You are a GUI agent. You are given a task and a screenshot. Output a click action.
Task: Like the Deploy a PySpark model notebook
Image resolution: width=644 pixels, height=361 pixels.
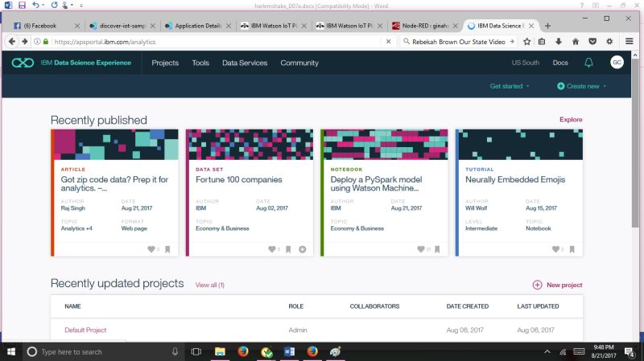pyautogui.click(x=420, y=249)
